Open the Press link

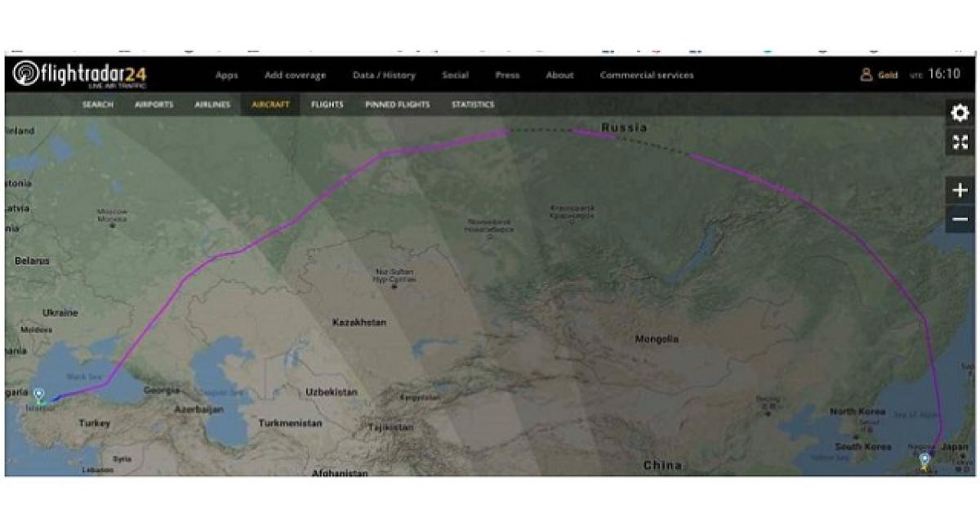tap(507, 75)
